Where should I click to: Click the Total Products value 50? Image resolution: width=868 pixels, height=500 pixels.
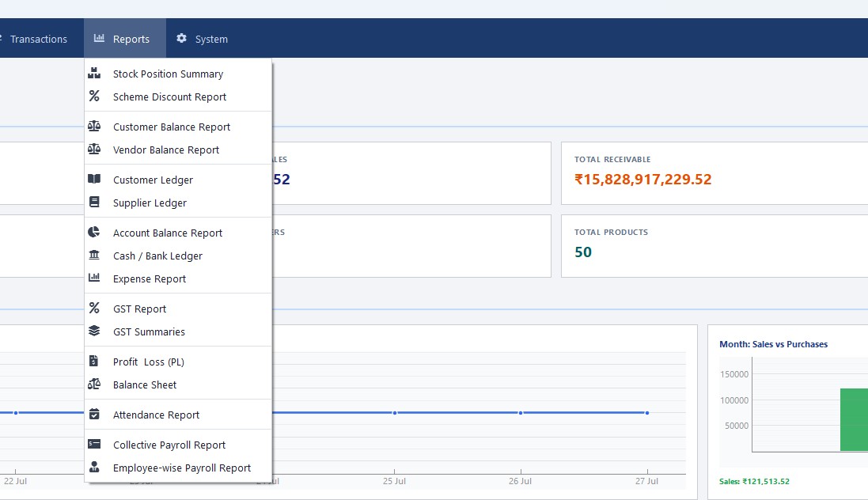point(583,252)
